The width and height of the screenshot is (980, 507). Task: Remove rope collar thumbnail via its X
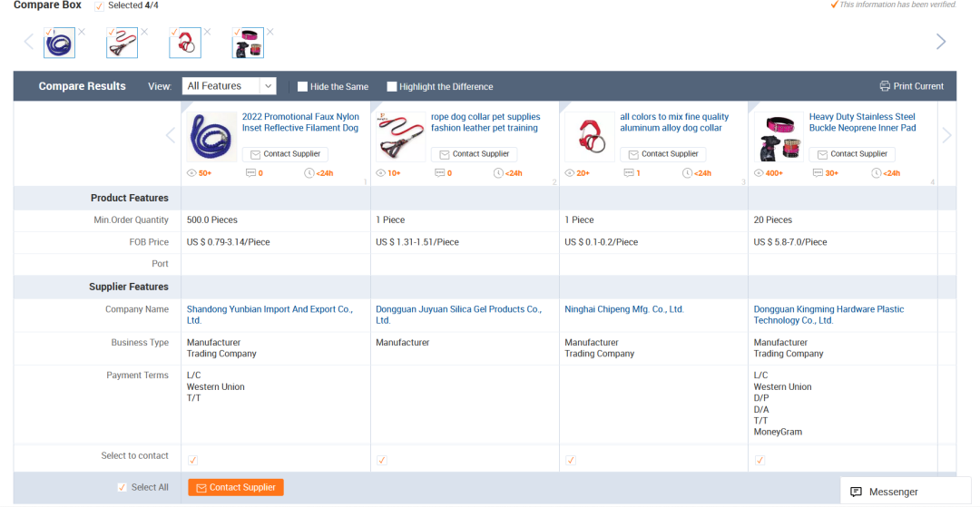pyautogui.click(x=144, y=32)
